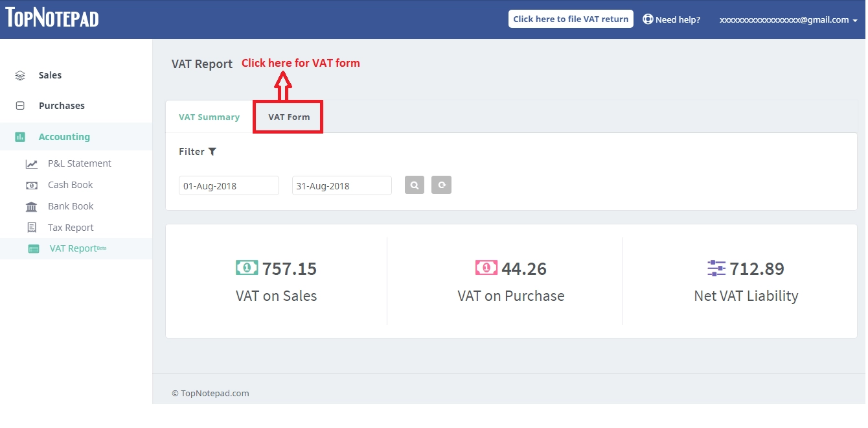Click the start date field 01-Aug-2018
Viewport: 868px width, 428px height.
(x=229, y=186)
